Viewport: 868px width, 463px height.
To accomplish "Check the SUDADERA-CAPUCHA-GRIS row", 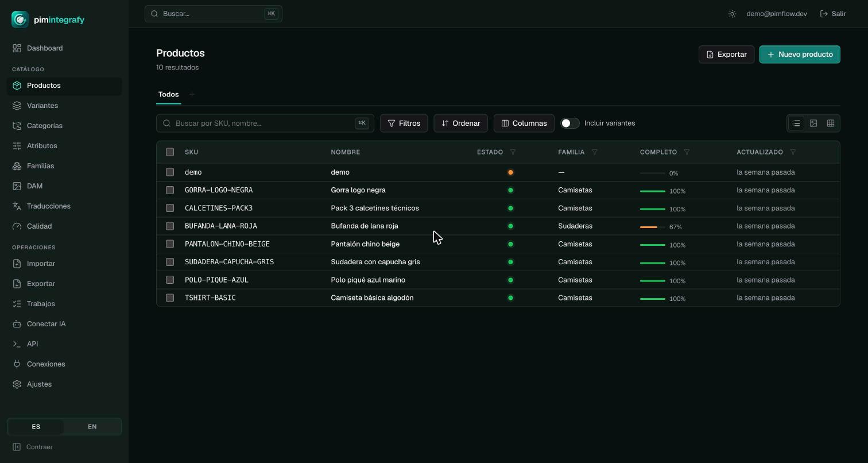I will pyautogui.click(x=170, y=262).
